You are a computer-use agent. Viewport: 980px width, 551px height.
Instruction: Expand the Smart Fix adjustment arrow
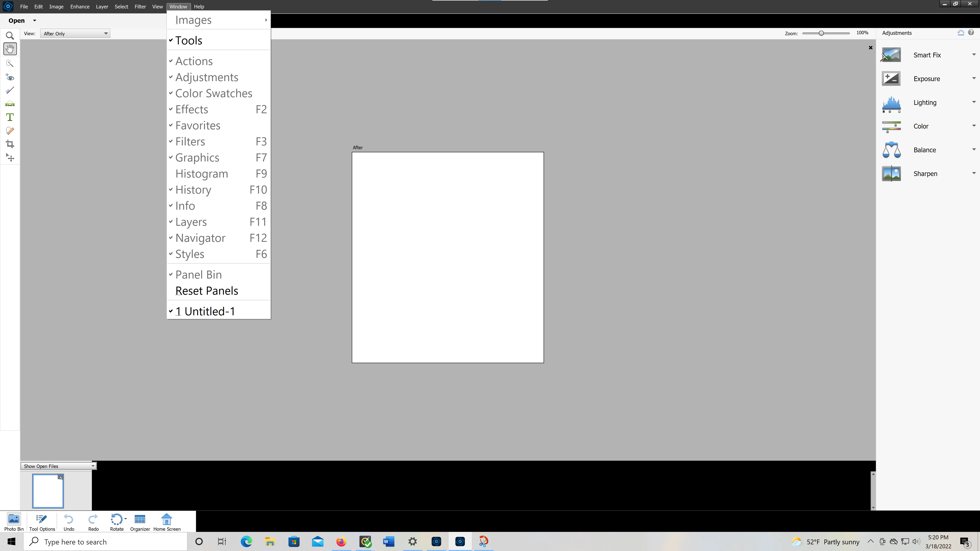click(973, 55)
